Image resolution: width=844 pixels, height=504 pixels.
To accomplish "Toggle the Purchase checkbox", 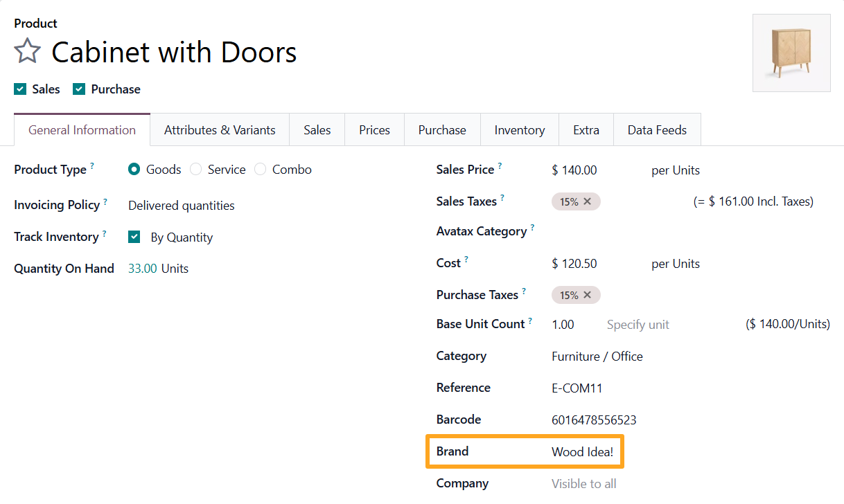I will pos(79,89).
